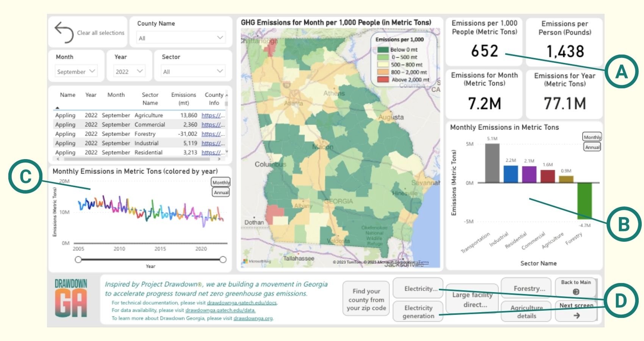The height and width of the screenshot is (341, 644).
Task: Switch the sector bar chart to Annual view
Action: [592, 147]
